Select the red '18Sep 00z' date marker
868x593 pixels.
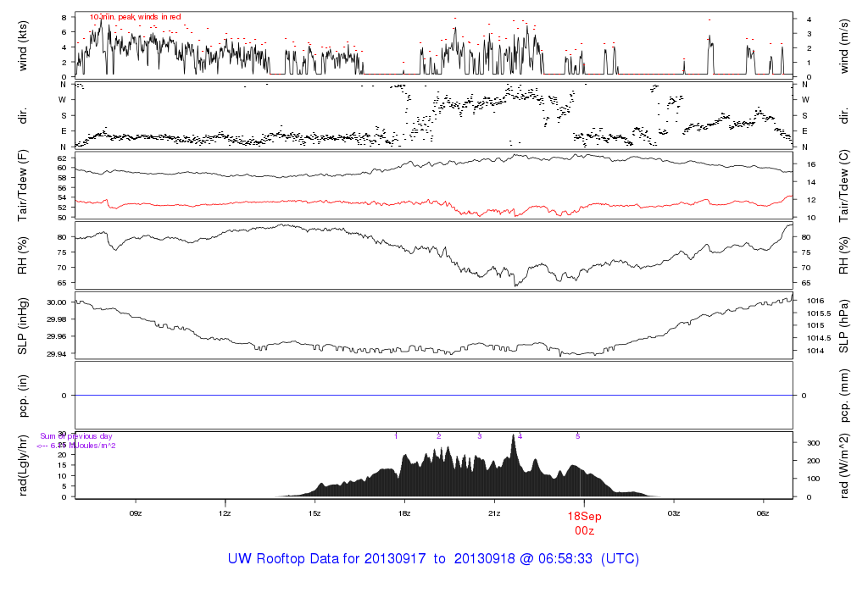583,523
